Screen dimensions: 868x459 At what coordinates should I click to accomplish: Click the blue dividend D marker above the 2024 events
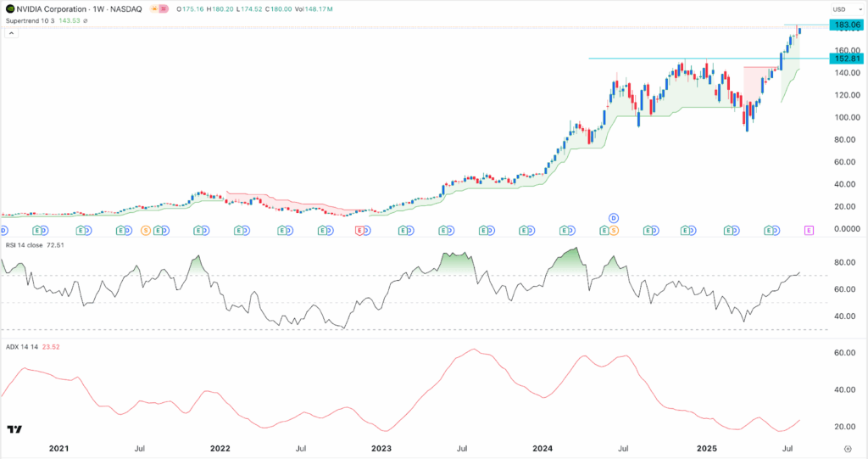(x=614, y=219)
